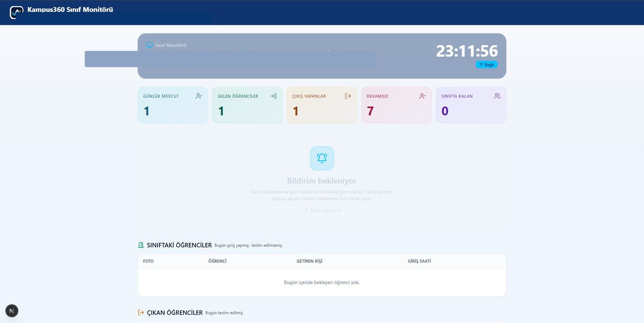Click the Sınıf Monitörü monitor icon
This screenshot has width=644, height=323.
(149, 45)
